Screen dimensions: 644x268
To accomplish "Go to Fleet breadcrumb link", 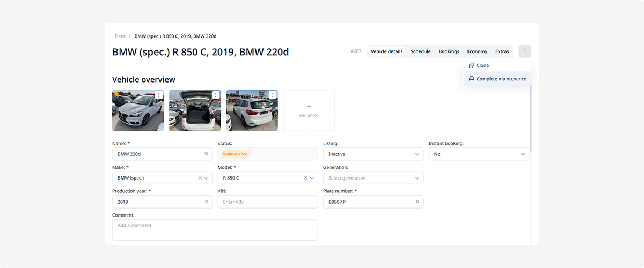I will coord(120,36).
